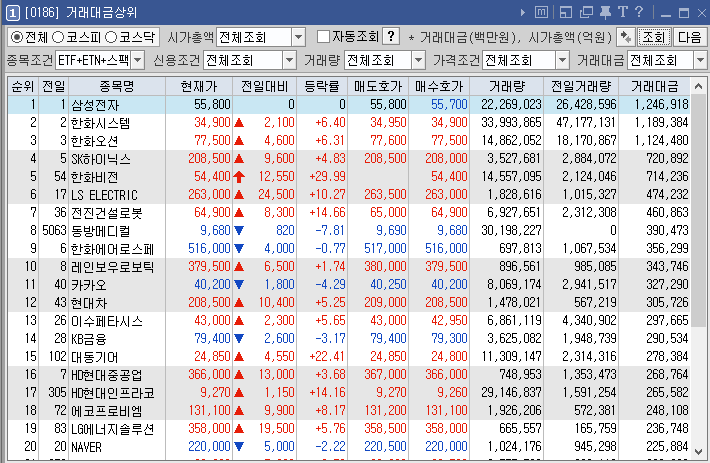Select the LG에너지솔루션 stock name
Image resolution: width=710 pixels, height=463 pixels.
pyautogui.click(x=112, y=429)
